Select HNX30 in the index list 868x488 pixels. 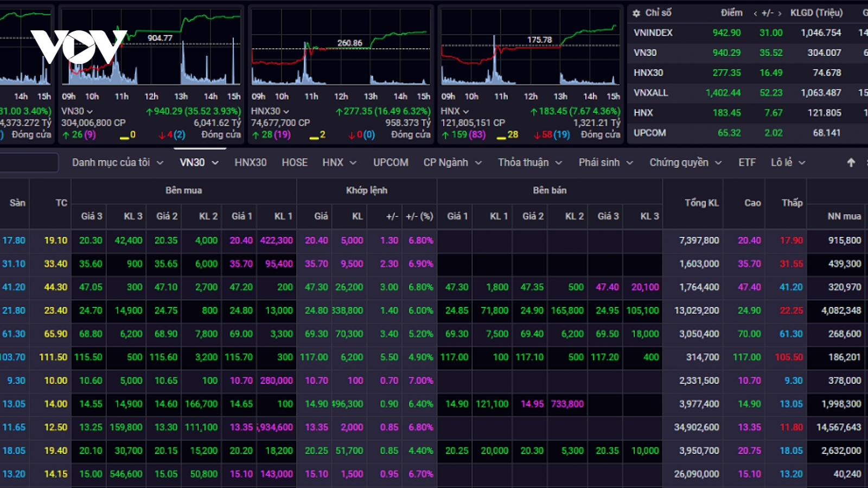749,73
